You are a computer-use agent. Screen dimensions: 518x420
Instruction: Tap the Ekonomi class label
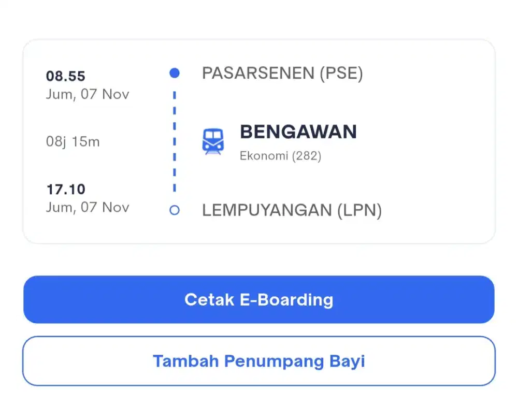tap(264, 156)
